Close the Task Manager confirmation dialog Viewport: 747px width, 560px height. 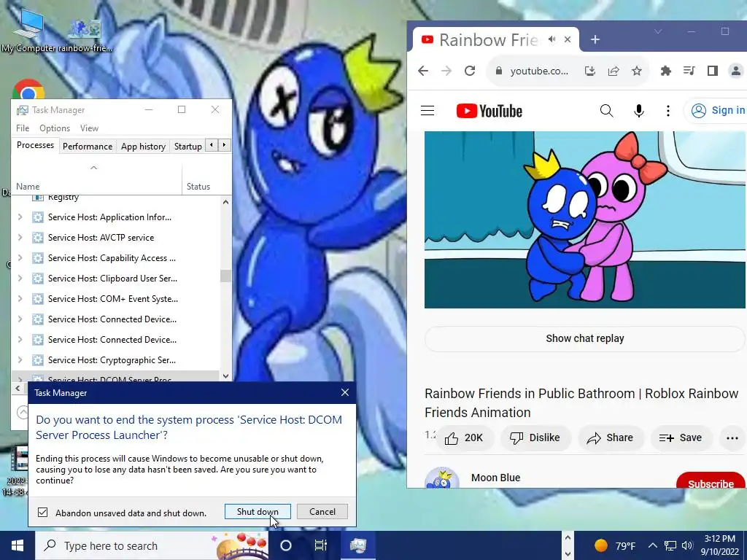tap(345, 392)
